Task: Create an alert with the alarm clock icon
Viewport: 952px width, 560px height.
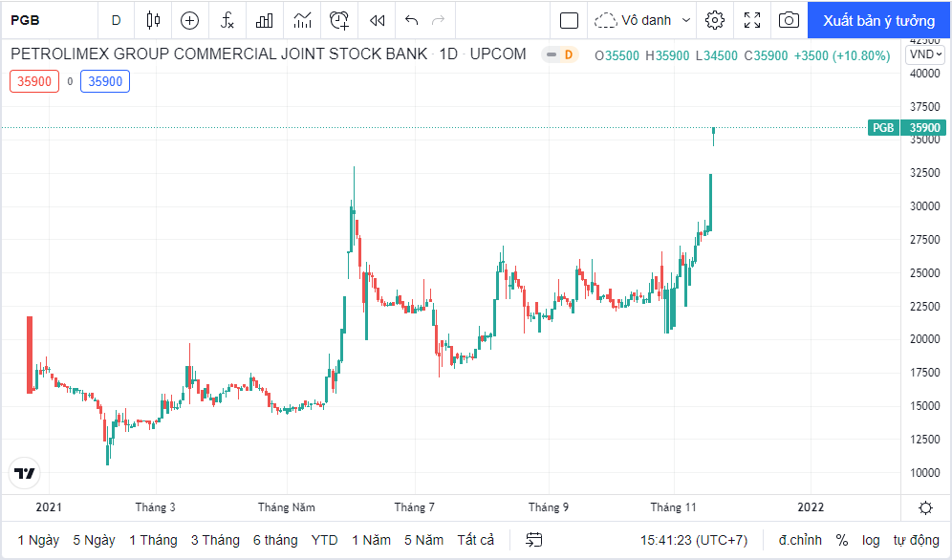Action: (x=339, y=20)
